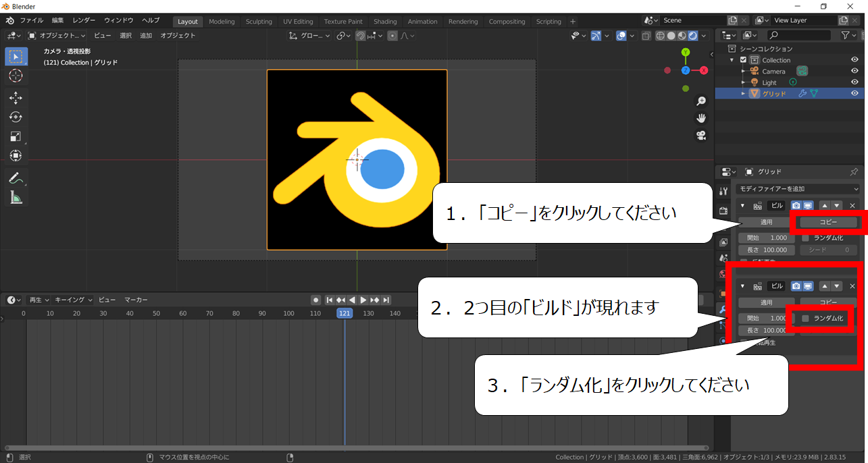Open the 再生 timeline dropdown
This screenshot has height=463, width=868.
[x=39, y=300]
